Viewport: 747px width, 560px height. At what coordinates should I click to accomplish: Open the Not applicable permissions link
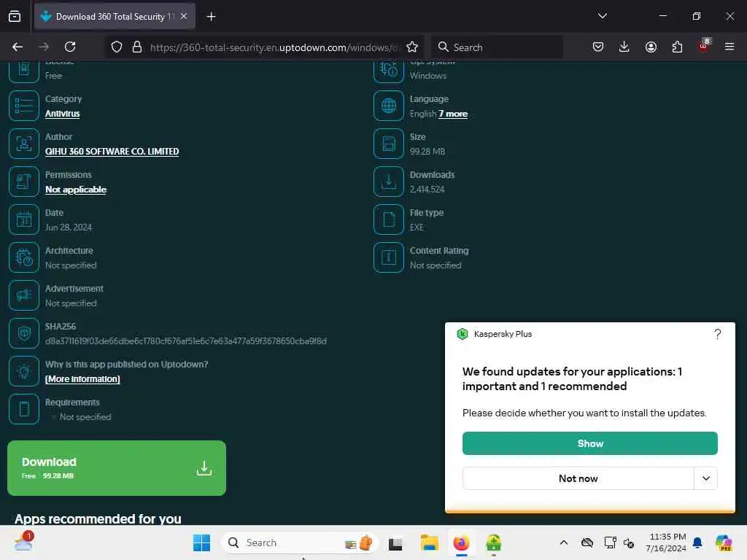pyautogui.click(x=76, y=190)
